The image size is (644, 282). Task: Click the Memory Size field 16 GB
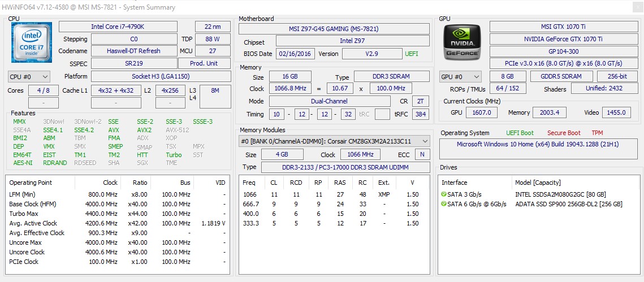point(290,76)
